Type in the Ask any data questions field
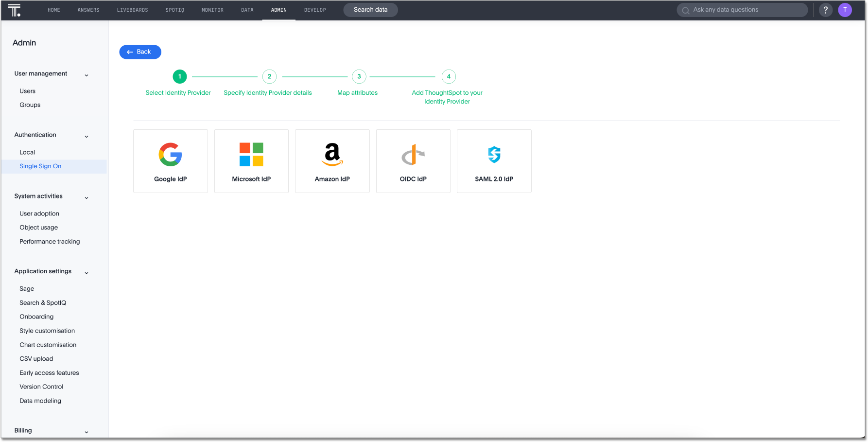The image size is (868, 442). pyautogui.click(x=746, y=10)
